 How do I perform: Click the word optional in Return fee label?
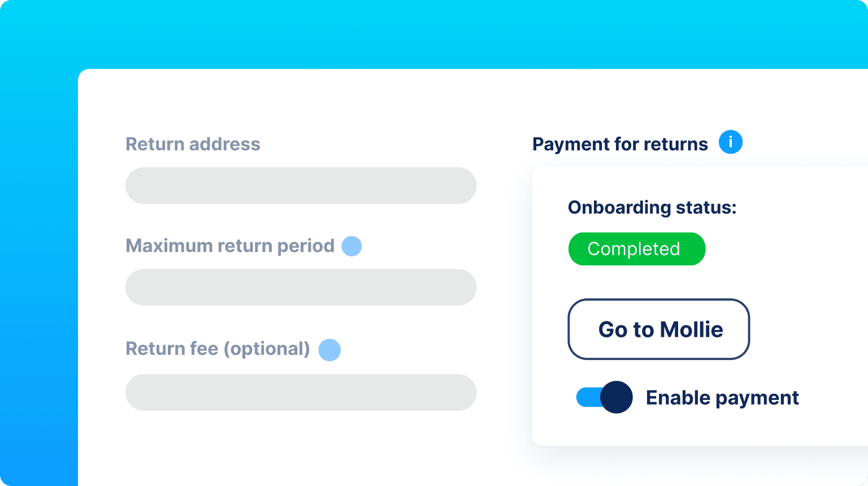(x=267, y=349)
